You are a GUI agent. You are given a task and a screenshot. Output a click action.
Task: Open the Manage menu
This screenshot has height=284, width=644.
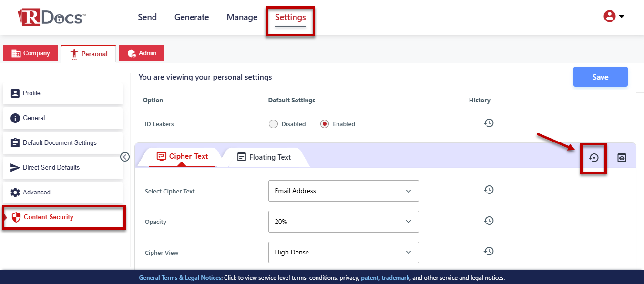pyautogui.click(x=242, y=17)
